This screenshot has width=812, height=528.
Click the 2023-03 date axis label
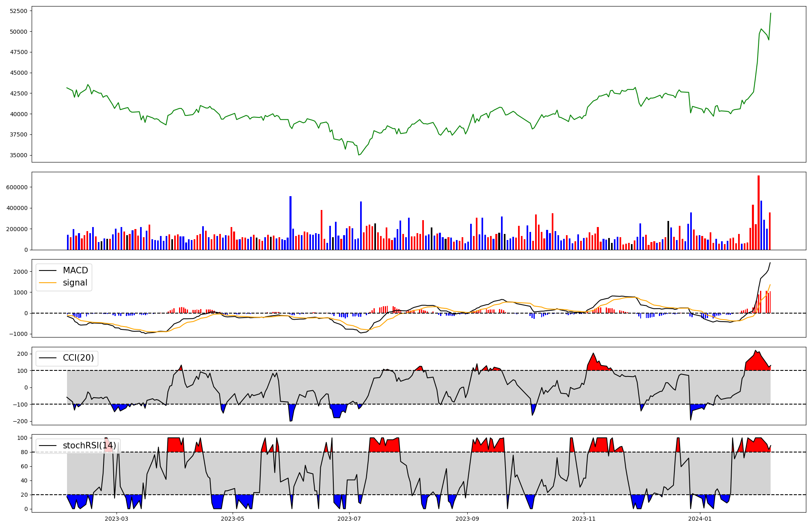(x=117, y=518)
